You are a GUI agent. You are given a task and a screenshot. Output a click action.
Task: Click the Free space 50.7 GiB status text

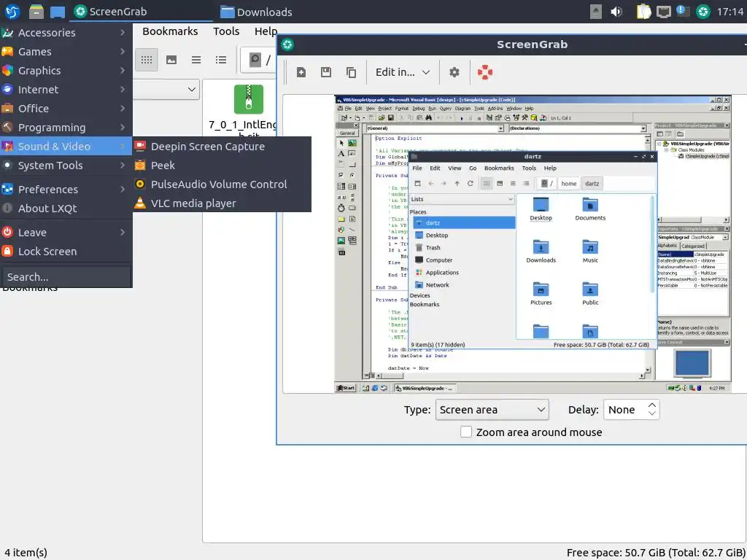coord(656,553)
